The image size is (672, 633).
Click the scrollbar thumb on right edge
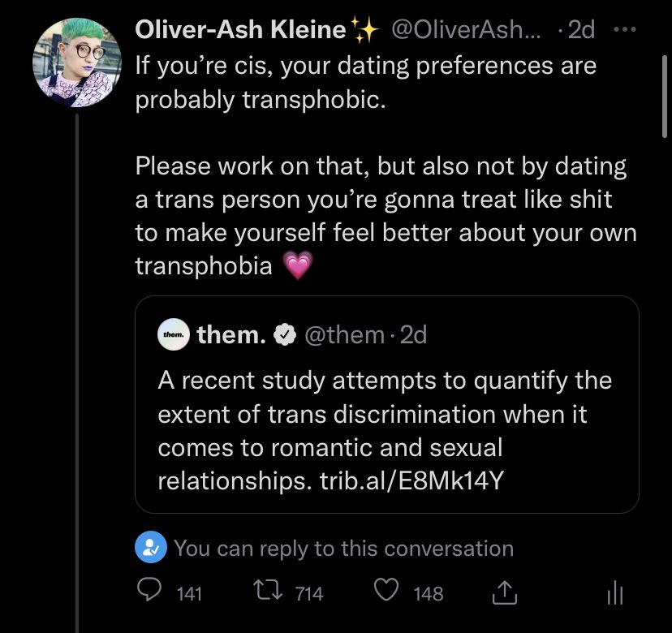pos(664,97)
